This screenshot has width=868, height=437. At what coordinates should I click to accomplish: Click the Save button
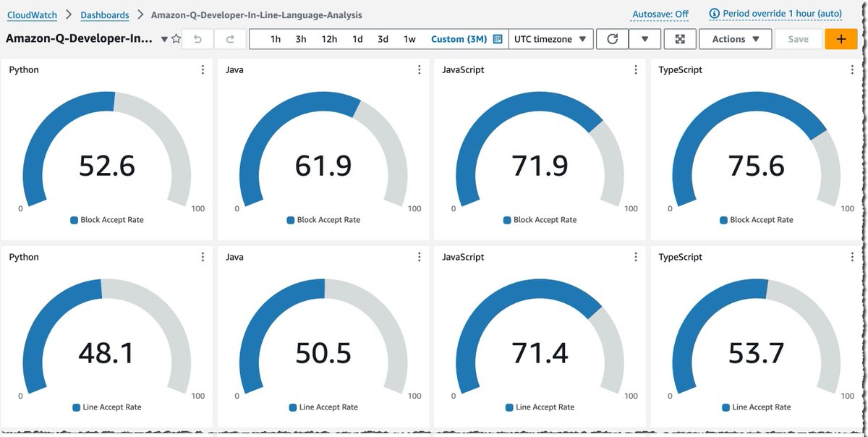(x=798, y=39)
